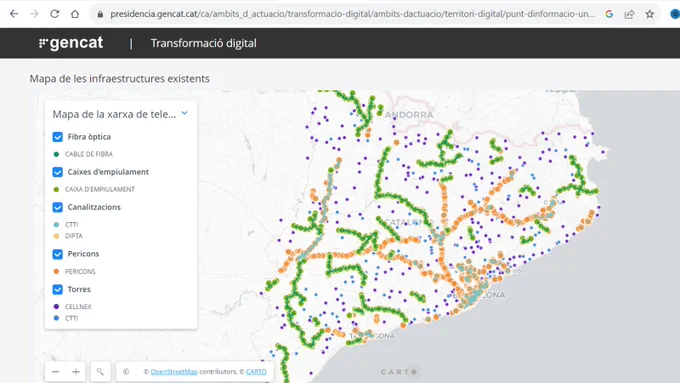
Task: Open map search magnifier button
Action: pyautogui.click(x=100, y=372)
